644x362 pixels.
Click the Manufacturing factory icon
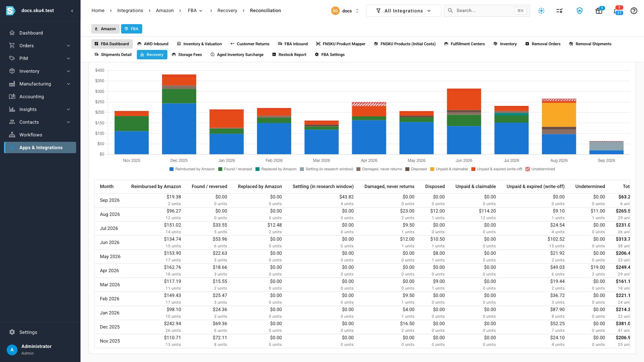coord(12,84)
